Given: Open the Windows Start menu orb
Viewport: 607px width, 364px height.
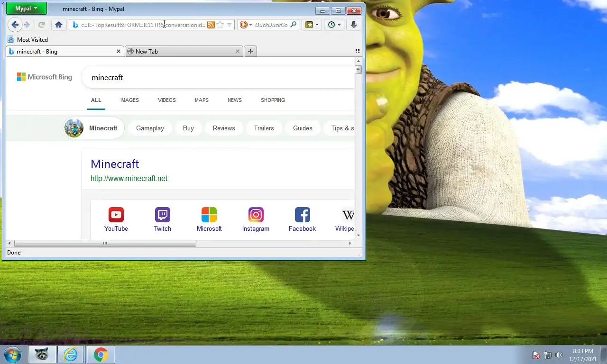Looking at the screenshot, I should (12, 354).
